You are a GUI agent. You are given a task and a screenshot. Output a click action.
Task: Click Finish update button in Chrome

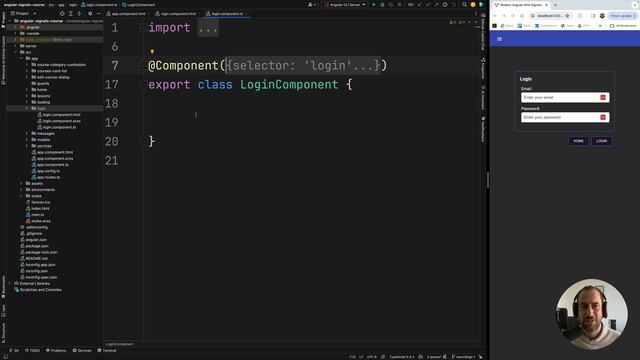coord(622,16)
